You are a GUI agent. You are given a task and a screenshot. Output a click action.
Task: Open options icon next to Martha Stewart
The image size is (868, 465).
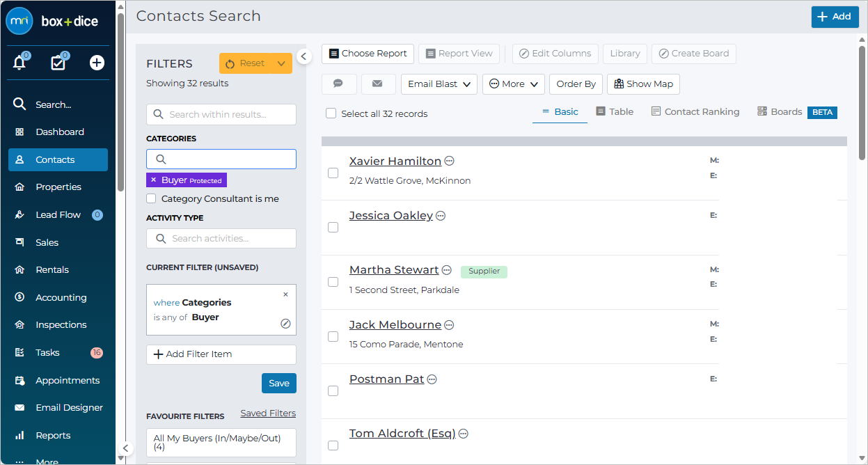(447, 270)
